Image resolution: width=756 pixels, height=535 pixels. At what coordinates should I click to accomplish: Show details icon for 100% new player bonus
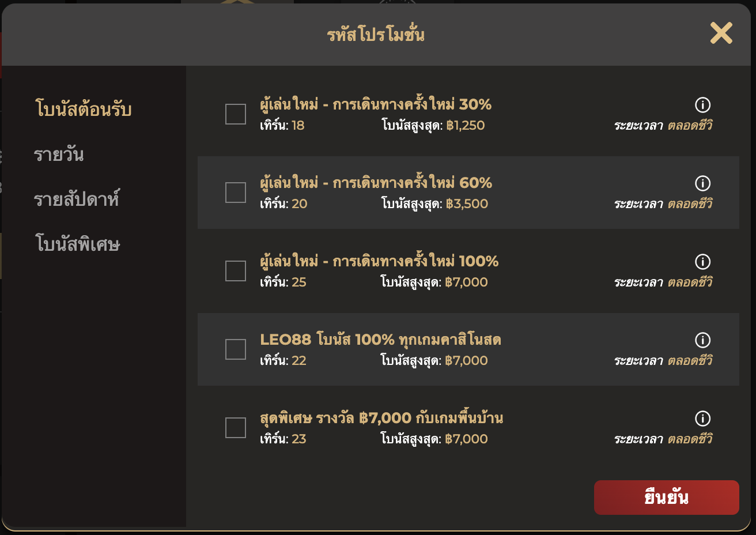[702, 262]
